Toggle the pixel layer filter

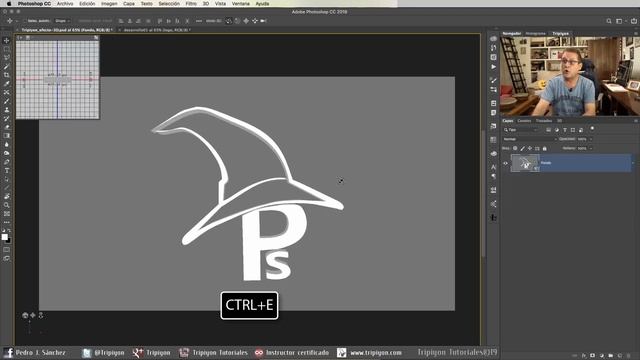[x=548, y=130]
